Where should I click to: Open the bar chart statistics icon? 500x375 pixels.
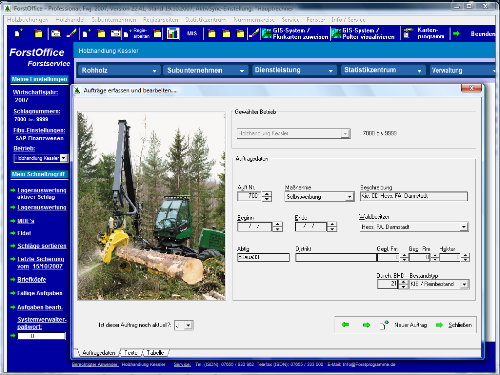pyautogui.click(x=173, y=33)
